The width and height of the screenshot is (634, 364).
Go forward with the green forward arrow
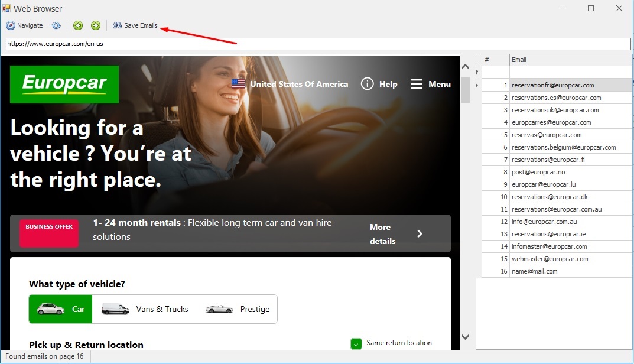coord(95,25)
